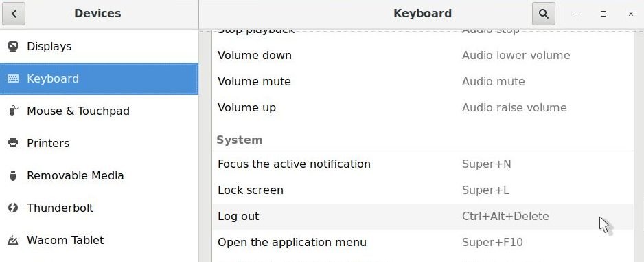
Task: Edit the Lock screen shortcut
Action: click(423, 190)
